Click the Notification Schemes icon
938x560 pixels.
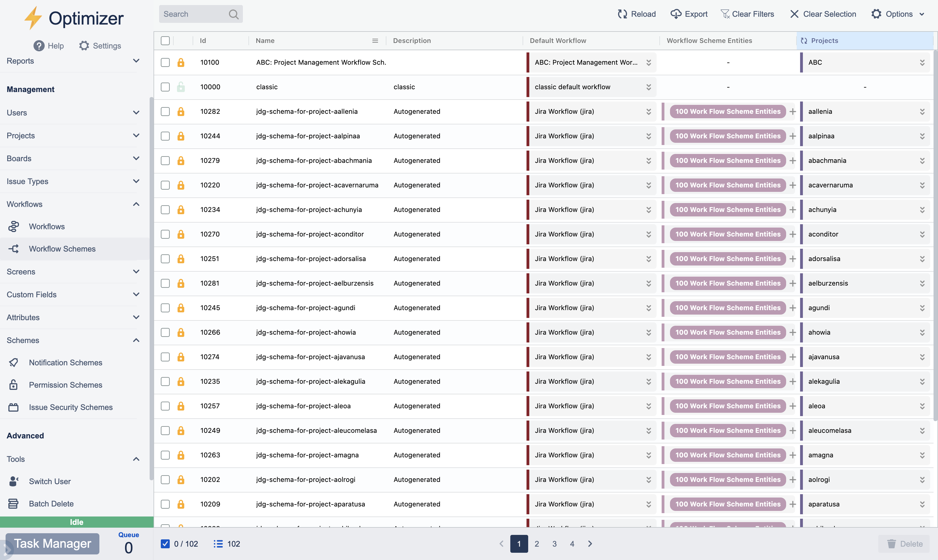pos(14,362)
